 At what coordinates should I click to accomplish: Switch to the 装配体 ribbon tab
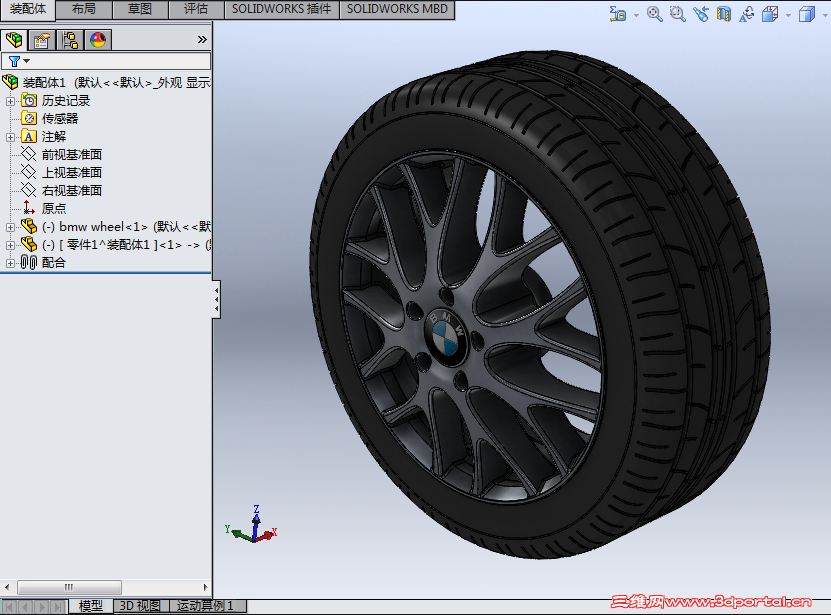point(28,9)
